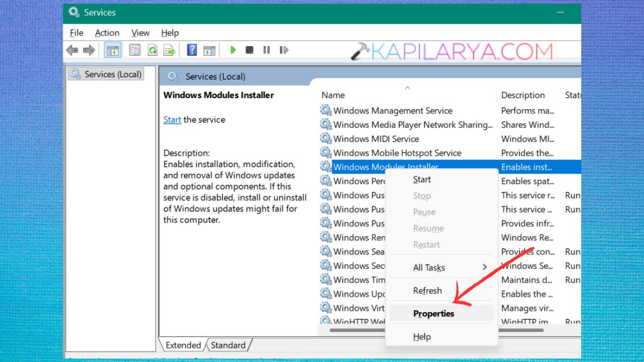
Task: Click the Stop Service square icon
Action: 250,50
